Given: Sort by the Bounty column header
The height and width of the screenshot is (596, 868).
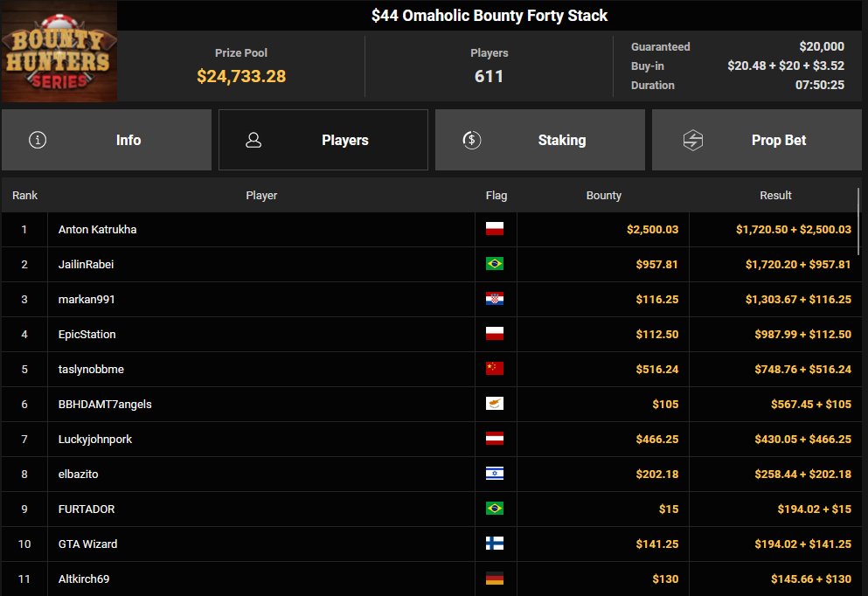Looking at the screenshot, I should click(x=603, y=196).
